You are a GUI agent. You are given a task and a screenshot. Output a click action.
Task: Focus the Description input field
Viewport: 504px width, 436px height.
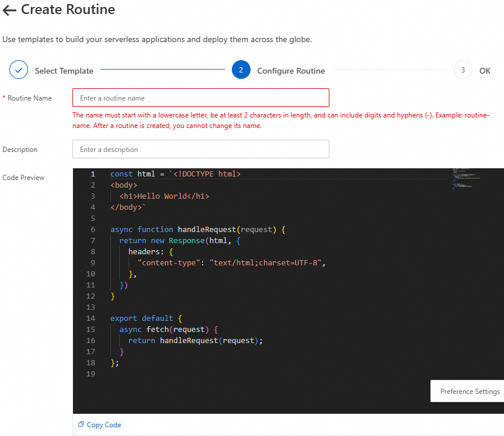200,150
